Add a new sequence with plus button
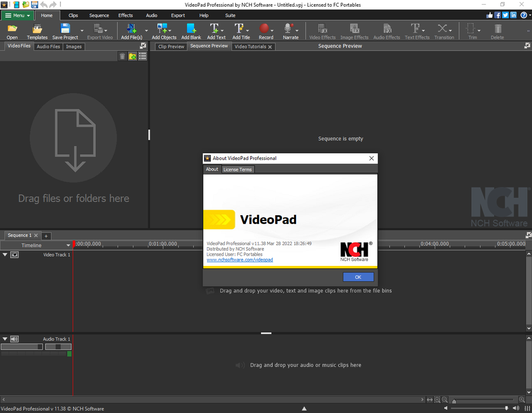Viewport: 532px width, 413px height. (x=46, y=236)
